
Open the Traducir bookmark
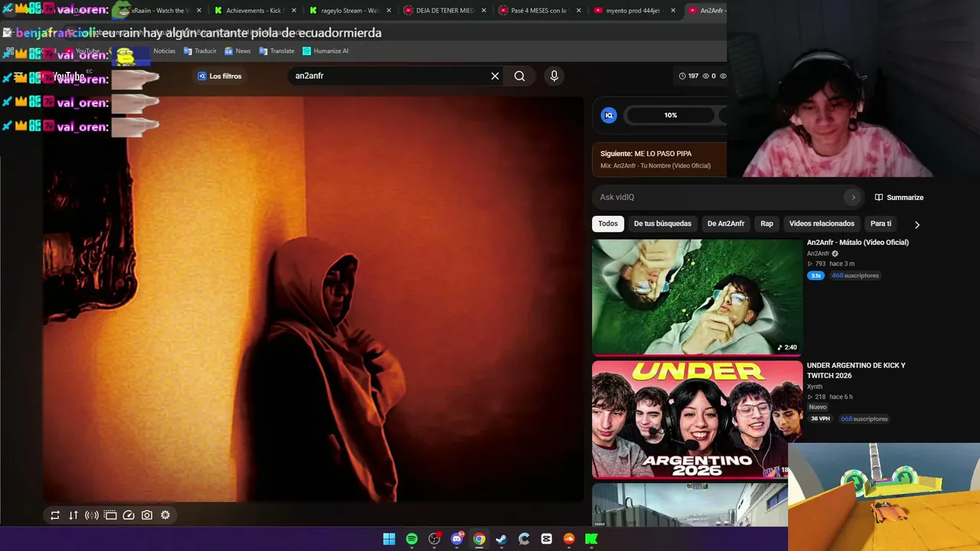click(200, 51)
